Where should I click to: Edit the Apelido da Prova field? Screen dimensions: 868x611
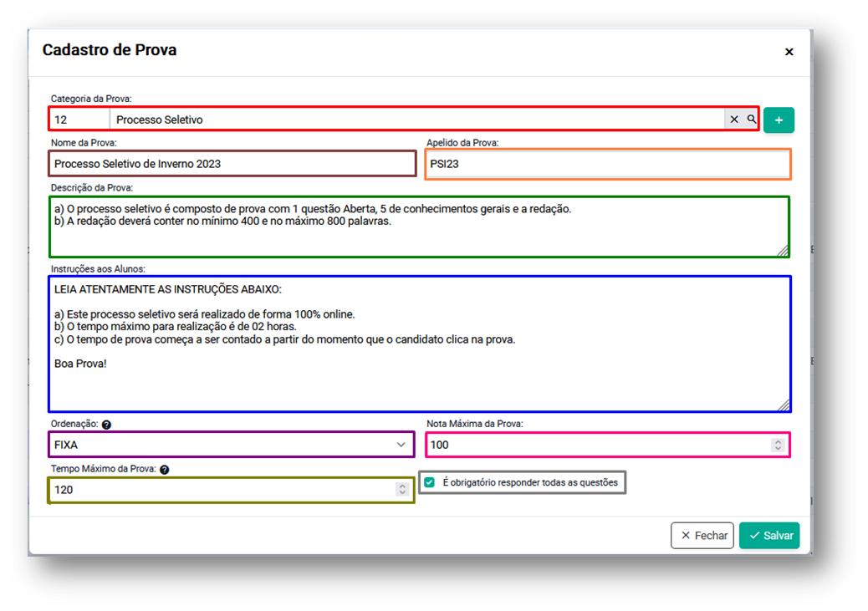pos(608,164)
